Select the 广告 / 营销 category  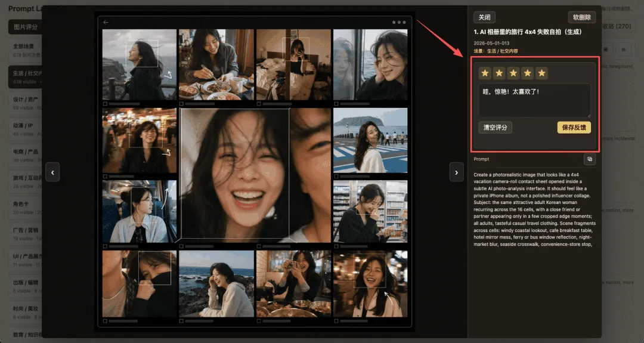tap(26, 234)
